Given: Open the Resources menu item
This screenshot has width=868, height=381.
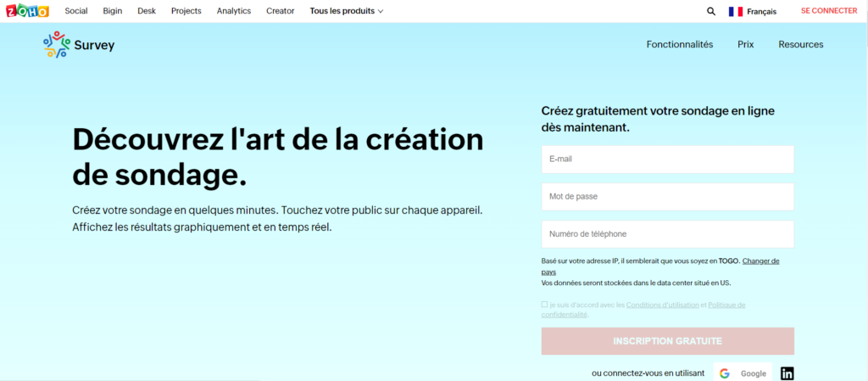Looking at the screenshot, I should click(x=800, y=44).
